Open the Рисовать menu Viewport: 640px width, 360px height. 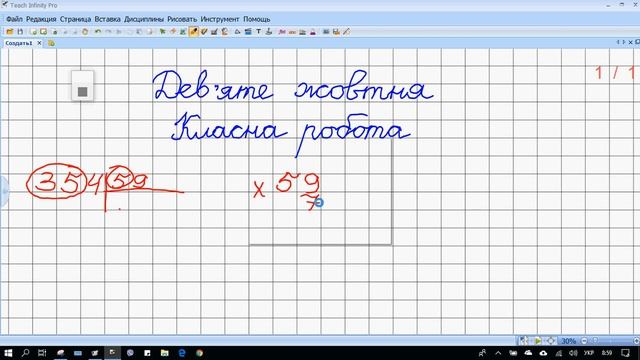pos(182,19)
